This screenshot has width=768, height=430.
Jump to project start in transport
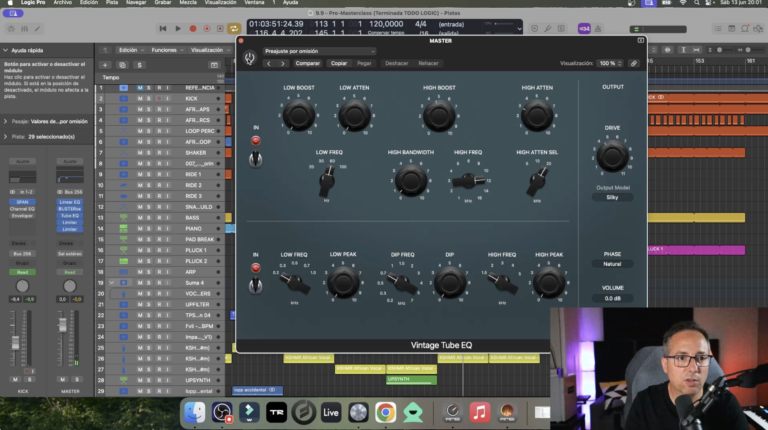pyautogui.click(x=163, y=29)
